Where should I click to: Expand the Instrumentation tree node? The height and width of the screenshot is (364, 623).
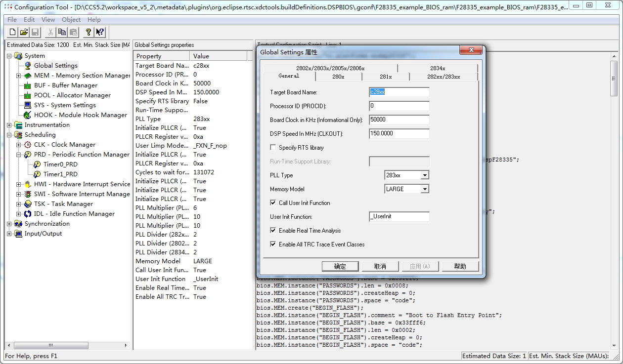[x=9, y=125]
